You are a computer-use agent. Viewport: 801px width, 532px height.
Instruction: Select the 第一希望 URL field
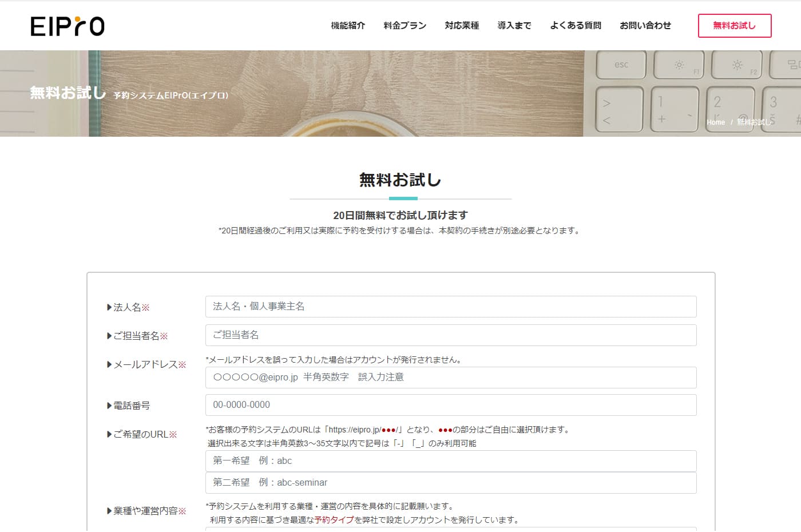(x=451, y=461)
